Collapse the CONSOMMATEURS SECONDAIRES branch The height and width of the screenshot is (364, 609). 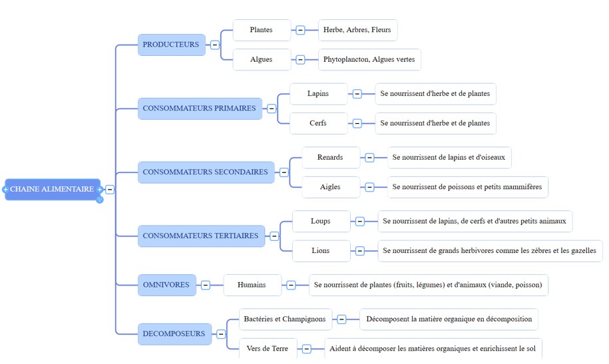click(284, 172)
